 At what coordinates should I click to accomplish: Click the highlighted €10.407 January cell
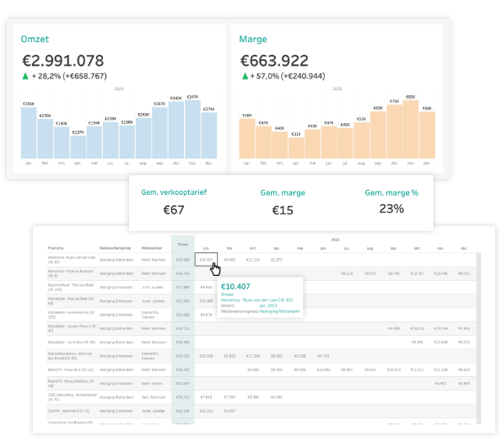click(206, 260)
